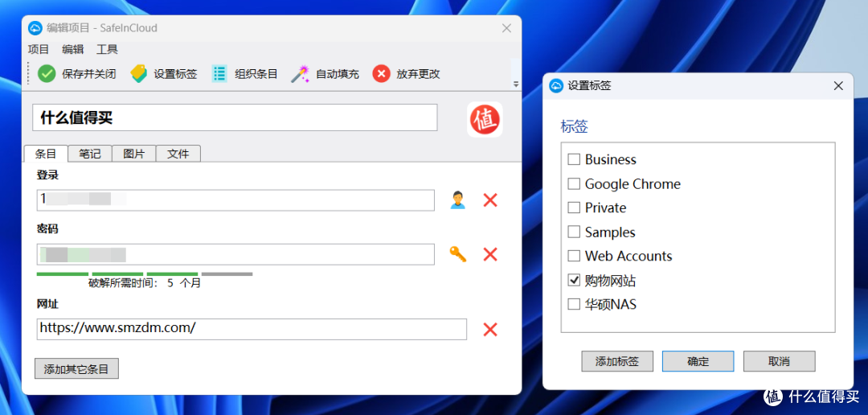Image resolution: width=868 pixels, height=415 pixels.
Task: Click 取消 in Set Tags dialog
Action: (779, 361)
